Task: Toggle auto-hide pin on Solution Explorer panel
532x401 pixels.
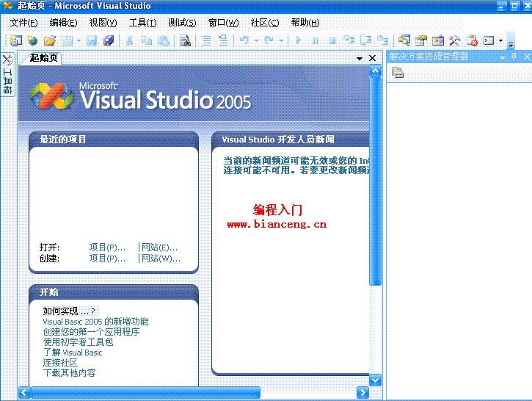Action: click(x=514, y=57)
